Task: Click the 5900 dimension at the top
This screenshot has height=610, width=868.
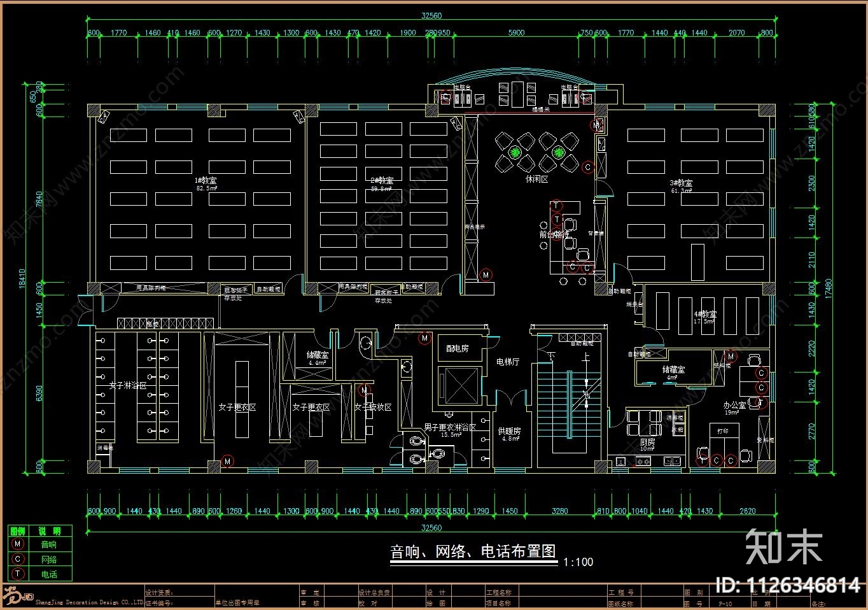Action: (516, 33)
